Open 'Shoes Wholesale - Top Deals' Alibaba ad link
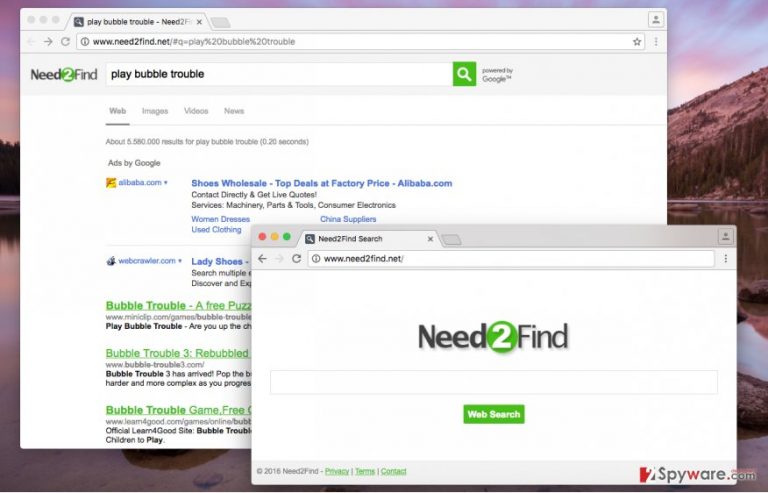Image resolution: width=768 pixels, height=493 pixels. point(322,184)
